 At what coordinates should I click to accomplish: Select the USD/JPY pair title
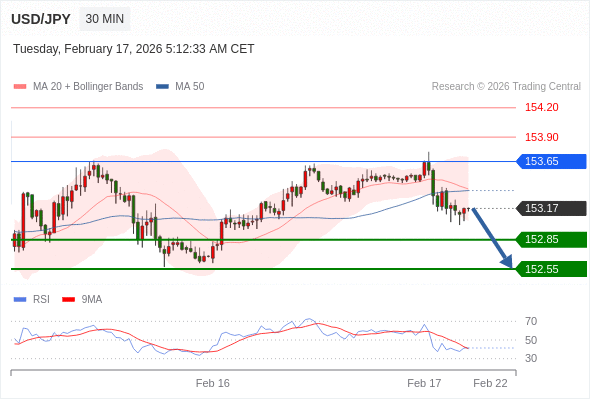tap(41, 19)
